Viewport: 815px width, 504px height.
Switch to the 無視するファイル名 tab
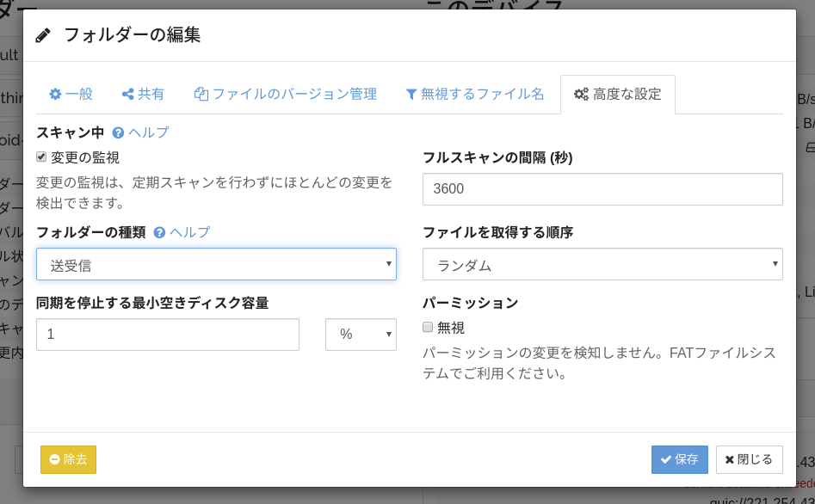tap(476, 94)
